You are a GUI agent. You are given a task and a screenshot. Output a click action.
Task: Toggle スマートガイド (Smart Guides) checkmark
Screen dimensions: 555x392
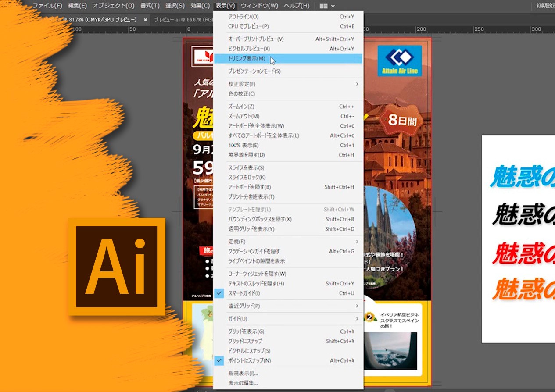click(244, 293)
